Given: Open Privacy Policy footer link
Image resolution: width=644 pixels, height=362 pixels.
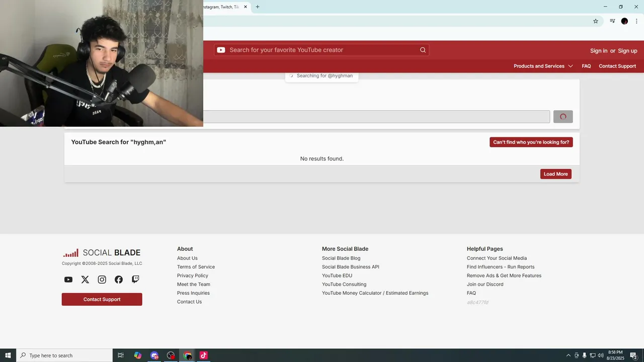Looking at the screenshot, I should [x=193, y=276].
